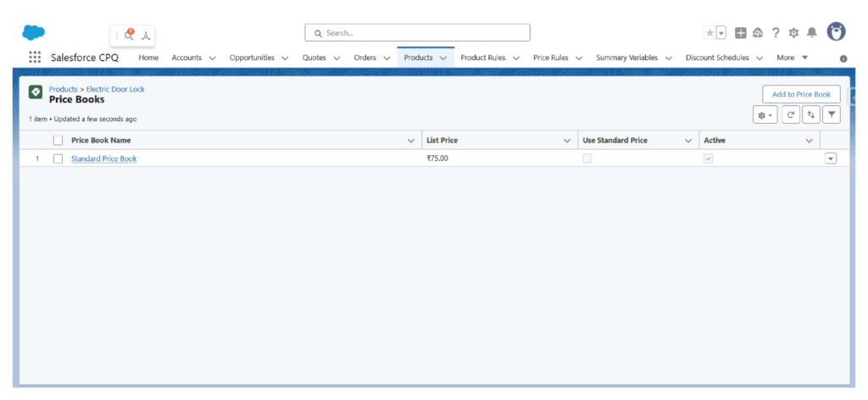Expand the Discount Schedules tab chevron
Image resolution: width=868 pixels, height=400 pixels.
click(x=759, y=58)
